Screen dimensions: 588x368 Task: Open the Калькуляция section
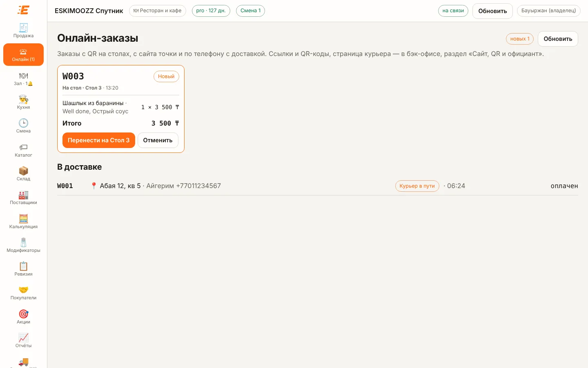coord(23,222)
